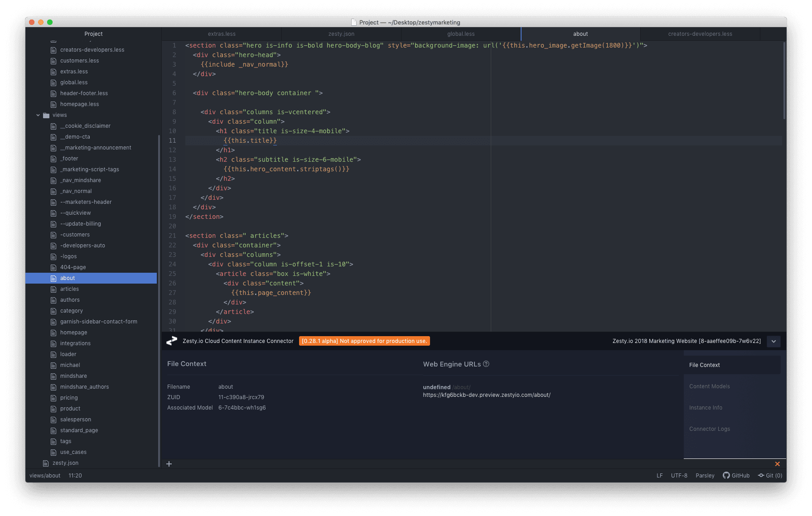Click the plus icon below File Context
The image size is (812, 516).
(x=169, y=464)
